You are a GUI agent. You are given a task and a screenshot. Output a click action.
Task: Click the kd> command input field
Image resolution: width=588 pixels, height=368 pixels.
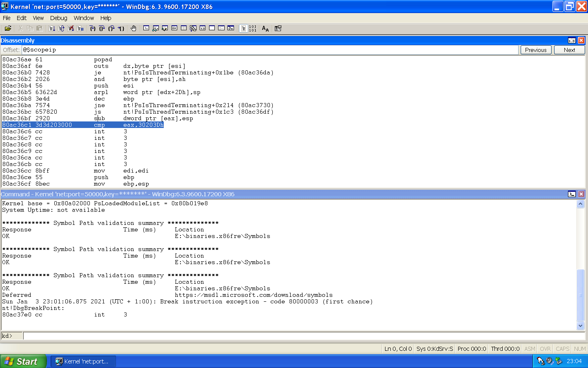click(x=305, y=336)
